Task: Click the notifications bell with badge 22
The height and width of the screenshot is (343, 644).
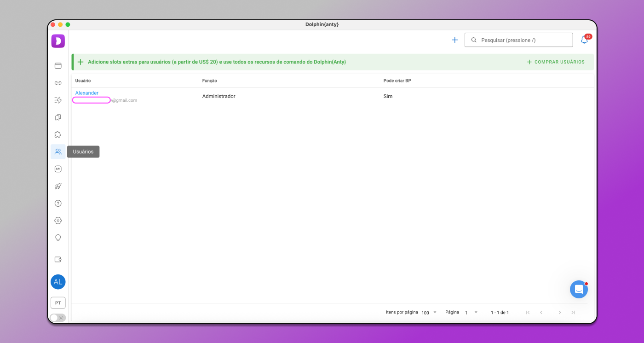Action: coord(585,40)
